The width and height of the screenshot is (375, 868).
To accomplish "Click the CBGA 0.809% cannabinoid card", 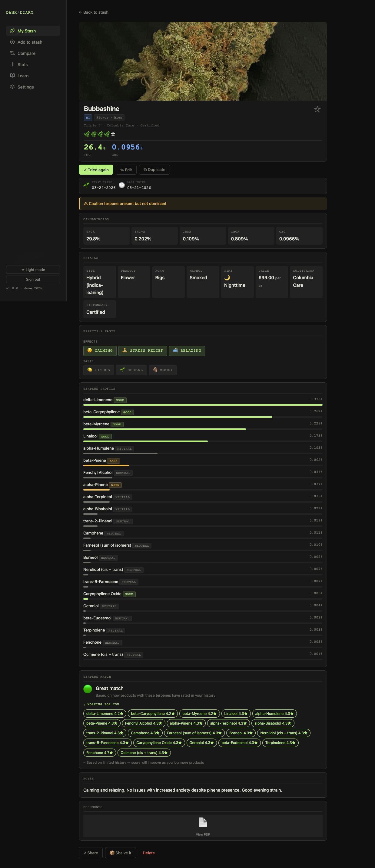I will pyautogui.click(x=251, y=236).
